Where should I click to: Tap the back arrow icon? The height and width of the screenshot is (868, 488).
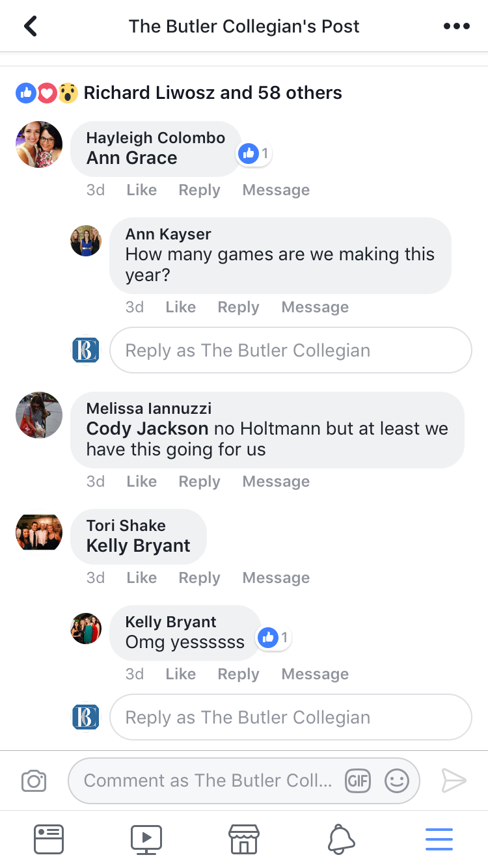(x=31, y=26)
